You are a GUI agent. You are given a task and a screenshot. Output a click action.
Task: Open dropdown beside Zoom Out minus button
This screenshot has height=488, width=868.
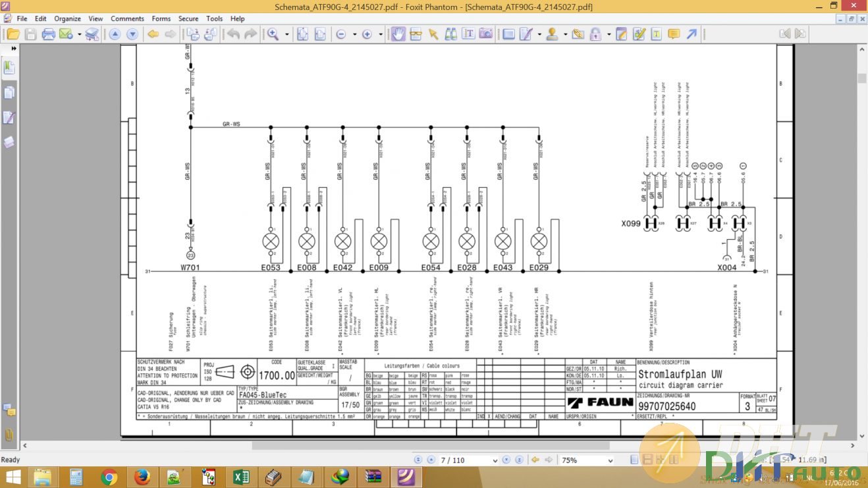(x=354, y=34)
